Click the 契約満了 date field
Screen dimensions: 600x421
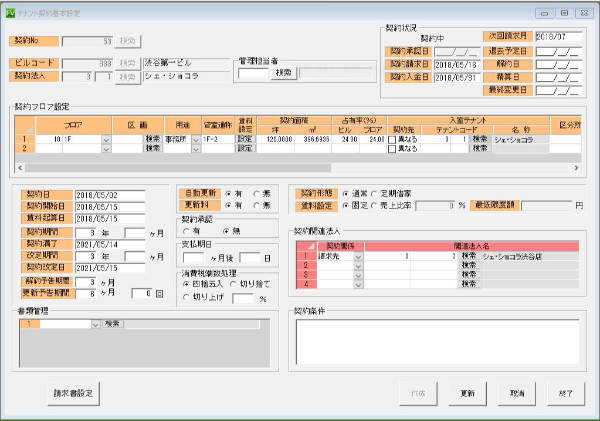[110, 245]
